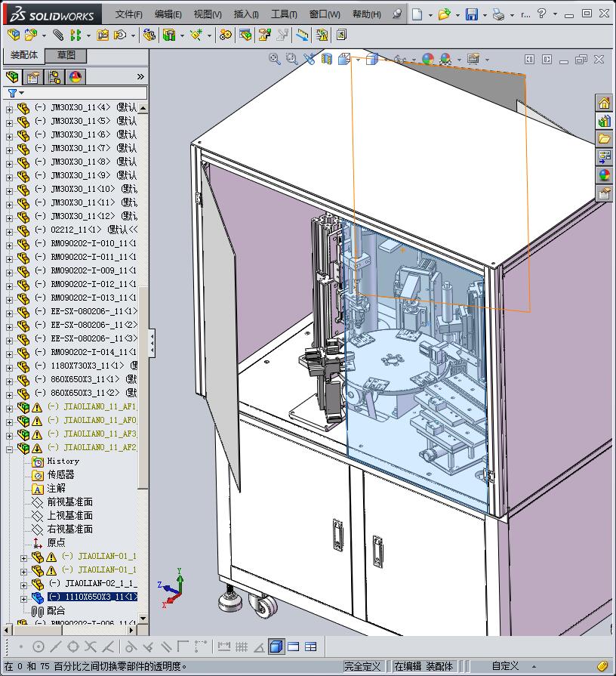
Task: Click the Zoom to Area magnifier
Action: coord(291,59)
